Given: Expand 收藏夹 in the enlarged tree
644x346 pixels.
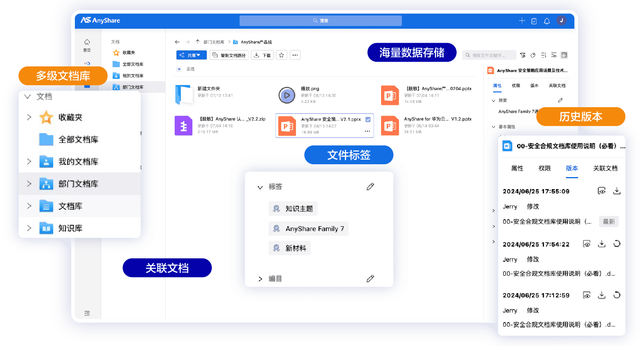Looking at the screenshot, I should 29,117.
